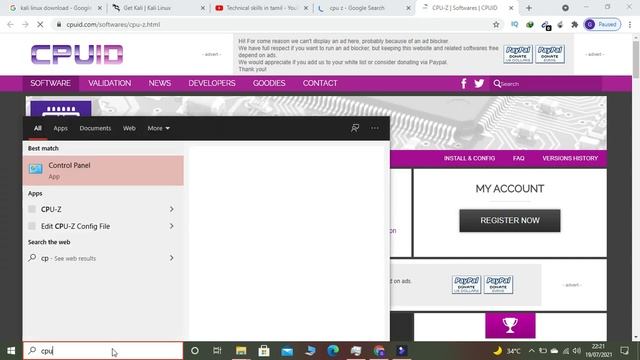The height and width of the screenshot is (360, 640).
Task: Click second PayPal donate button in header
Action: click(x=550, y=54)
